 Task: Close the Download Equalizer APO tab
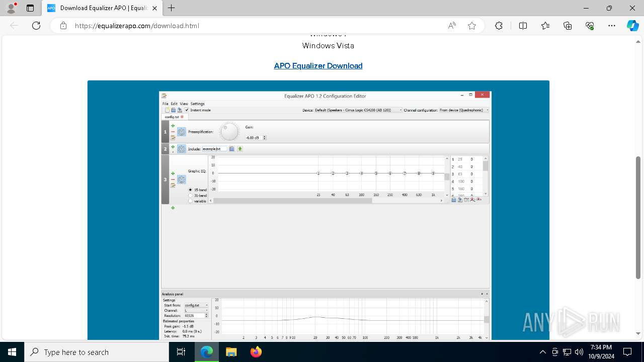155,8
